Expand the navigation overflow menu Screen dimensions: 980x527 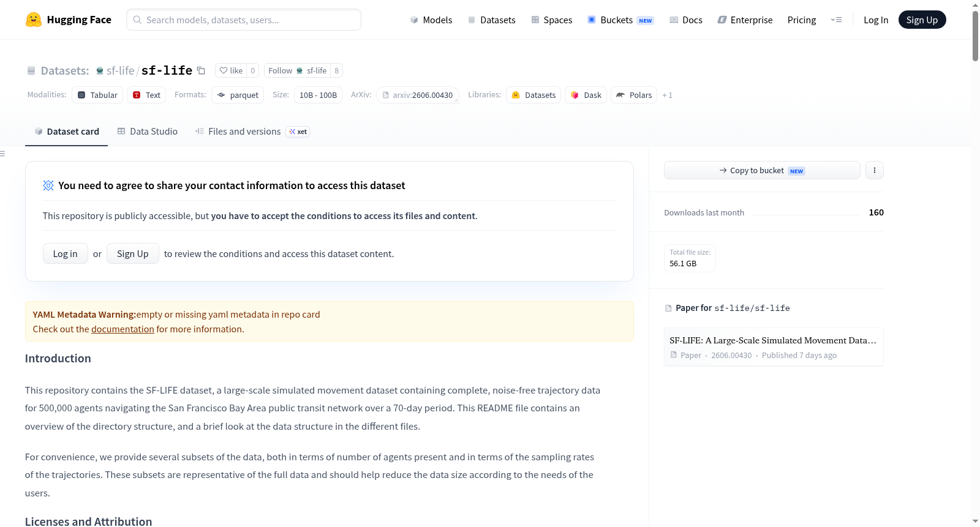[x=836, y=20]
